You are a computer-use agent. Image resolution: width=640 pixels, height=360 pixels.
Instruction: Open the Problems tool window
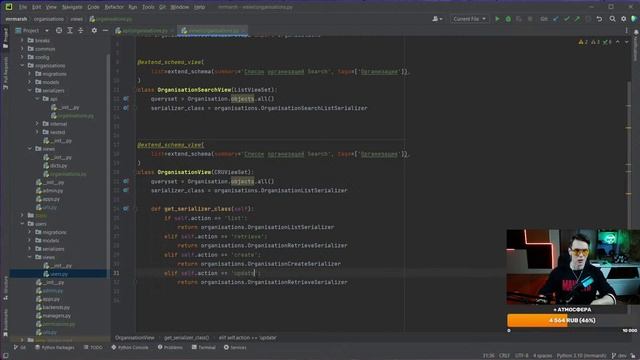click(x=170, y=347)
